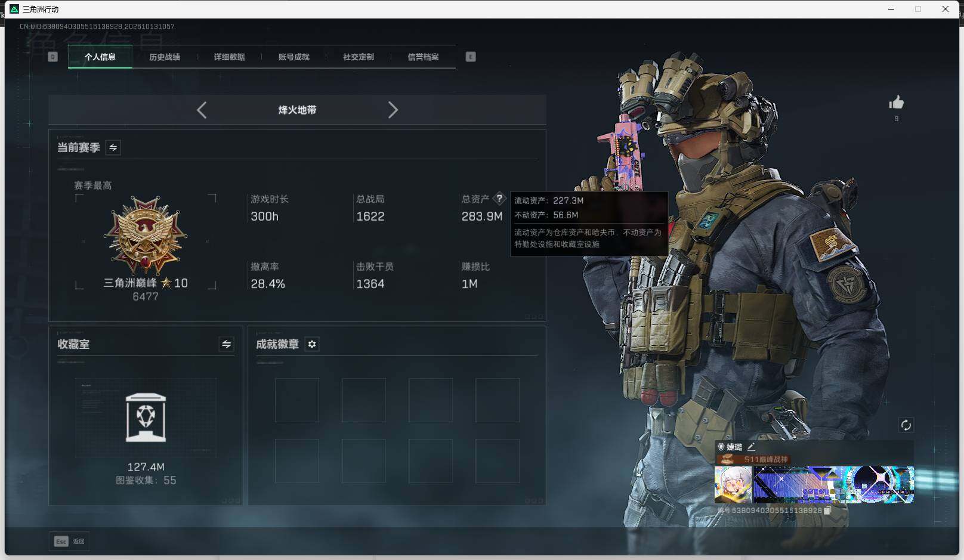This screenshot has height=560, width=964.
Task: Open the 成就徽章 gear settings
Action: [x=312, y=344]
